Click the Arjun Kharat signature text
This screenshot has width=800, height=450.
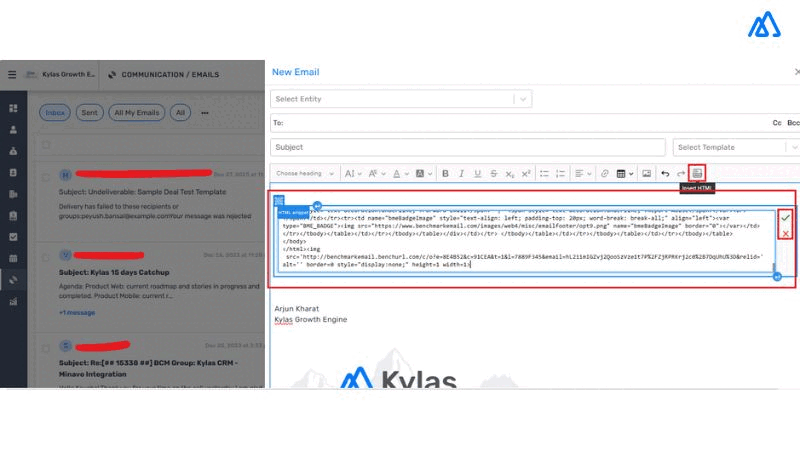(x=296, y=309)
